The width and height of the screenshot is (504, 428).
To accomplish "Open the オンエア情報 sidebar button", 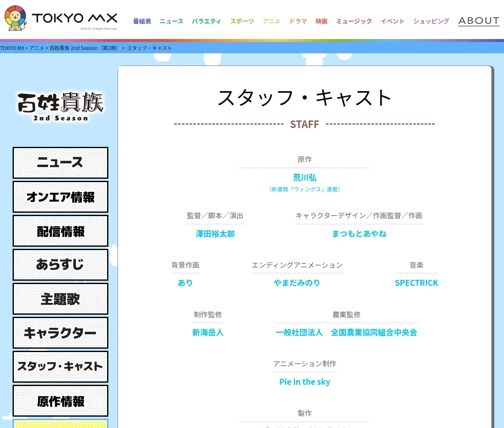I will click(x=60, y=197).
